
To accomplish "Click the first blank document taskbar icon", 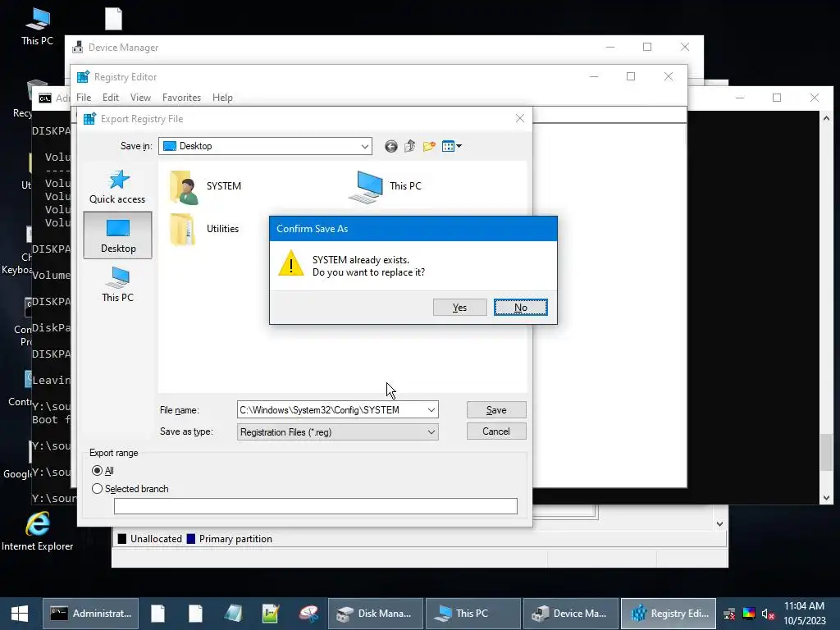I will click(x=158, y=614).
